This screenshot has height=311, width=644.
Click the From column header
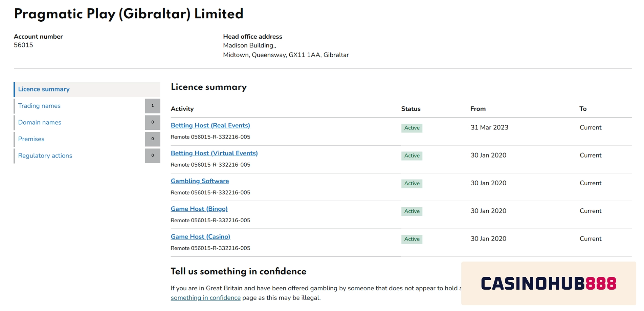(x=478, y=109)
